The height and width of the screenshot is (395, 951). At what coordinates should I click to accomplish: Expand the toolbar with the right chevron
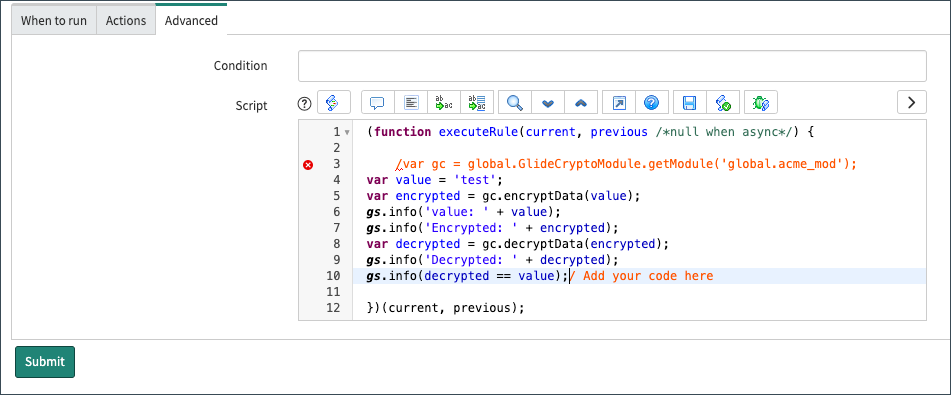point(912,103)
